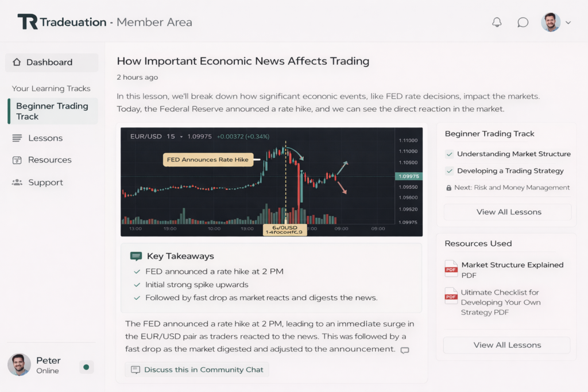Toggle the Understanding Market Structure checkbox
This screenshot has width=588, height=392.
click(449, 154)
